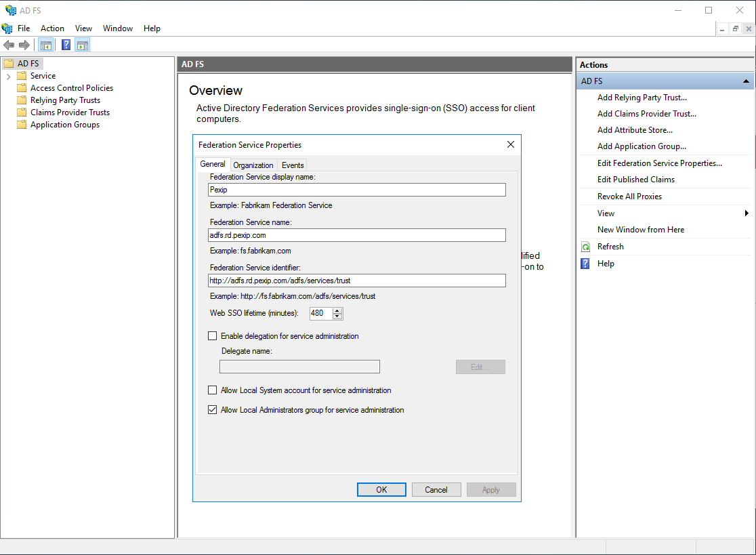Switch to the Organization tab
This screenshot has height=555, width=756.
(253, 165)
